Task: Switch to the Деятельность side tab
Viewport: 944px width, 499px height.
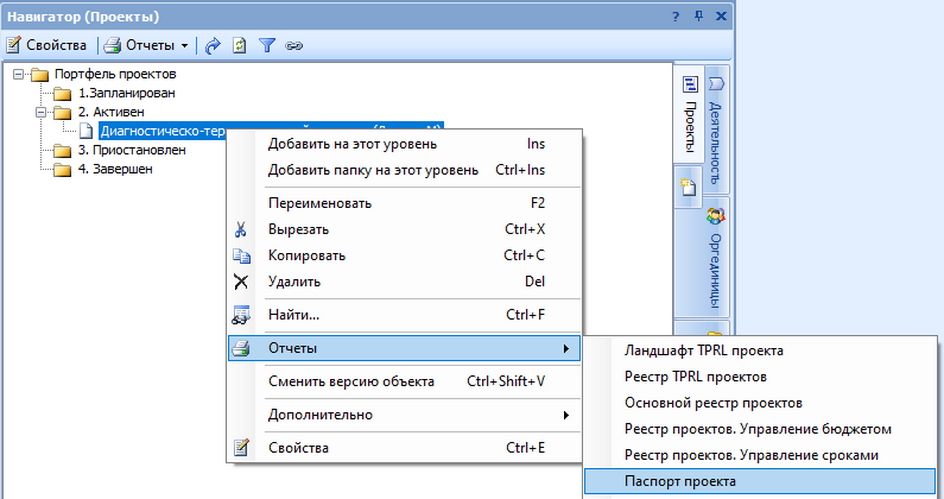Action: coord(715,130)
